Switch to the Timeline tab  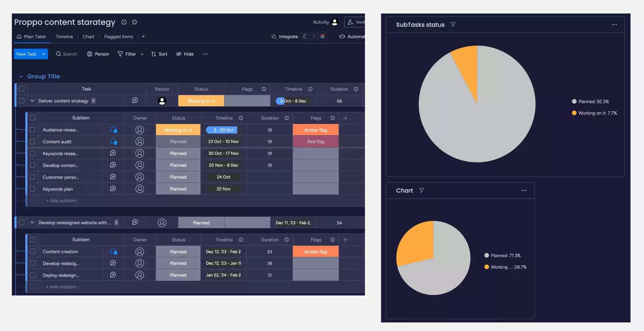(x=64, y=37)
